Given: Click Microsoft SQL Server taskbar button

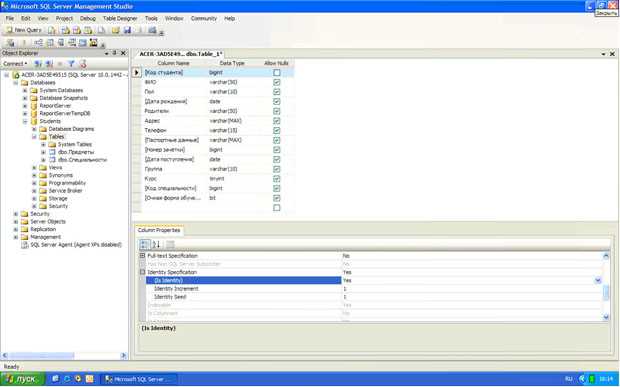Looking at the screenshot, I should tap(138, 379).
